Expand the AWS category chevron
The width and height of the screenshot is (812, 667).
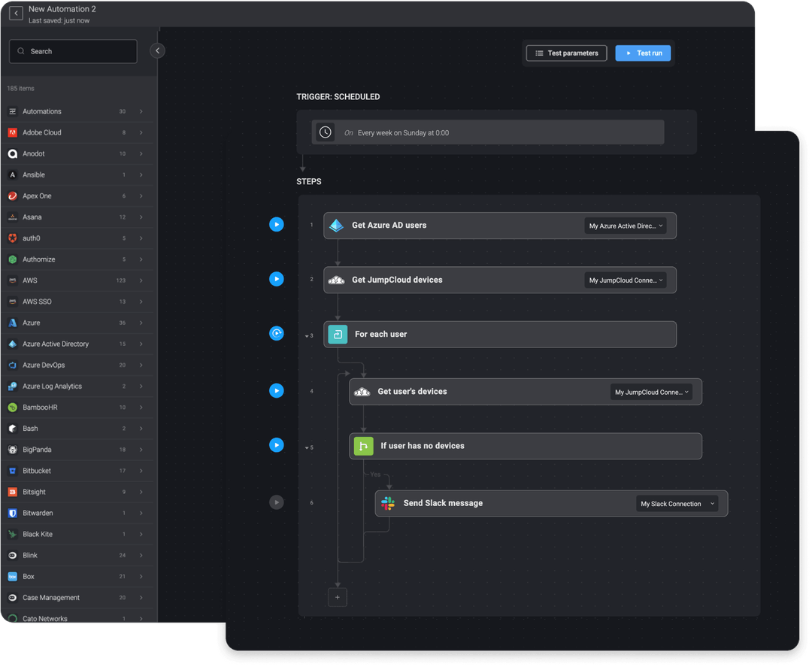[x=141, y=280]
